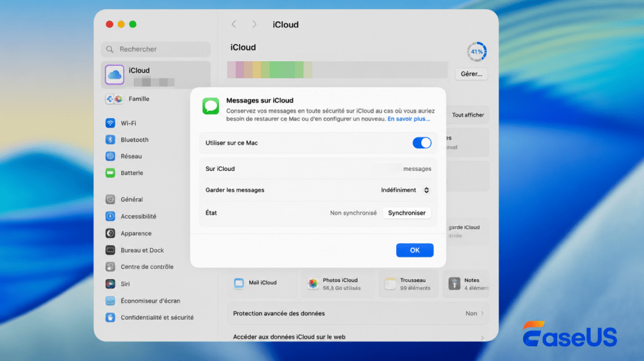Click the 41% storage progress ring

coord(477,52)
